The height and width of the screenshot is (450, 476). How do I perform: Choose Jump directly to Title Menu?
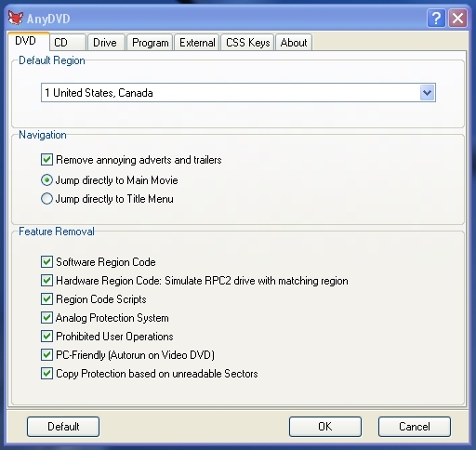[46, 199]
